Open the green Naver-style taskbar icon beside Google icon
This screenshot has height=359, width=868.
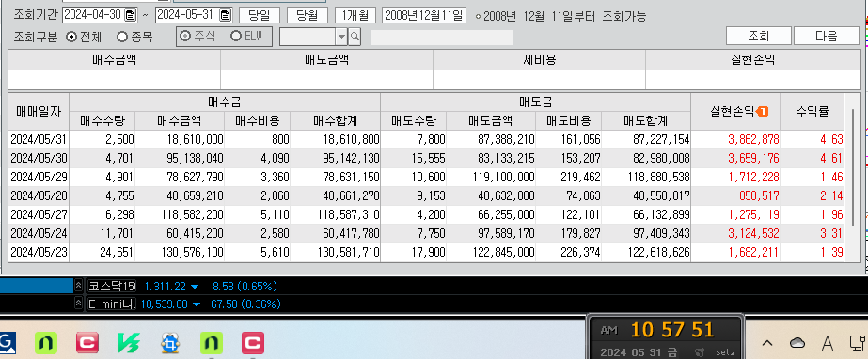[46, 343]
